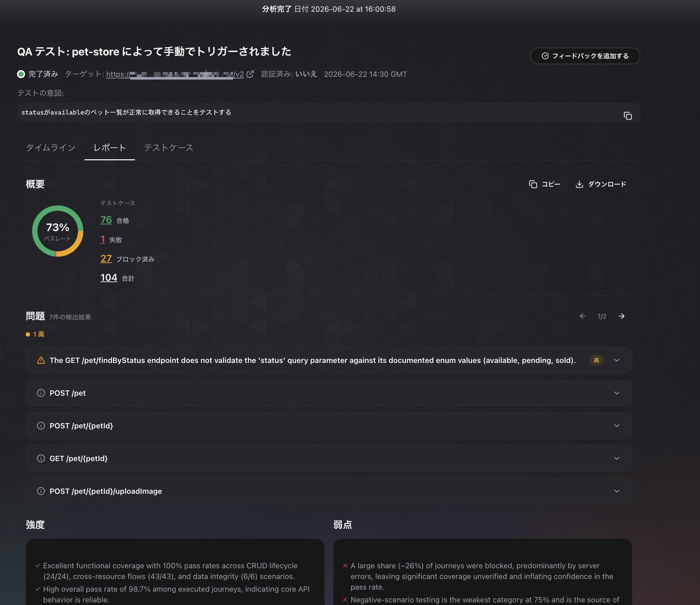Image resolution: width=700 pixels, height=605 pixels.
Task: Expand the POST /pet issue
Action: [x=617, y=393]
